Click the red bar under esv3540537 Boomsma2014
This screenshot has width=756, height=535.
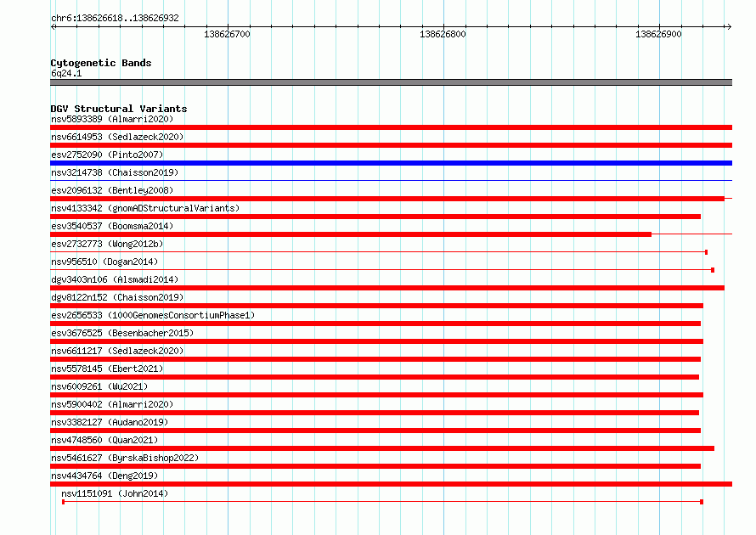[x=351, y=234]
